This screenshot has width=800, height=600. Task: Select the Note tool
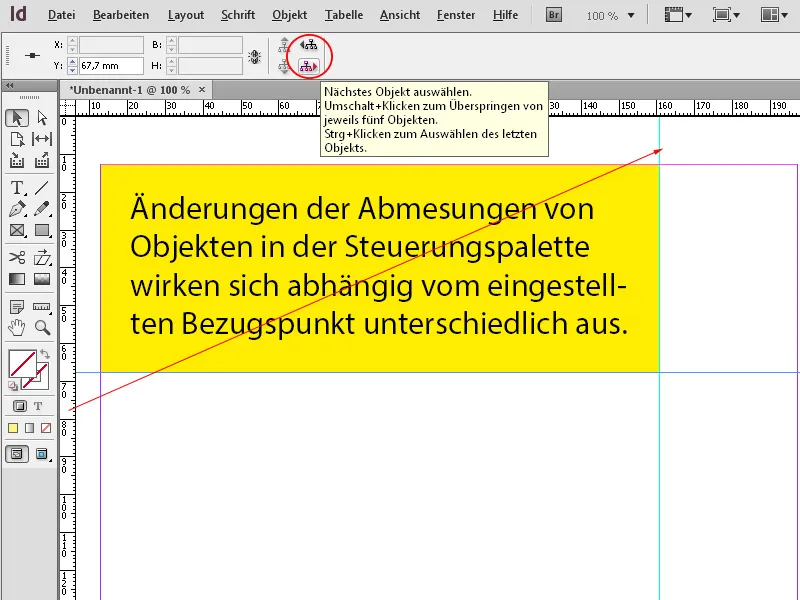tap(17, 306)
